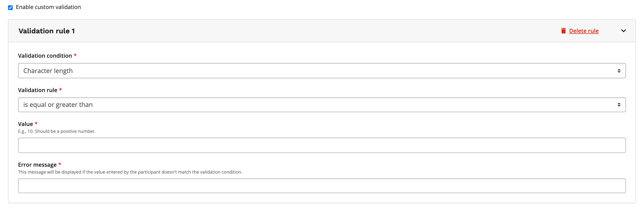This screenshot has width=644, height=208.
Task: Click the Error message description text
Action: pyautogui.click(x=130, y=172)
